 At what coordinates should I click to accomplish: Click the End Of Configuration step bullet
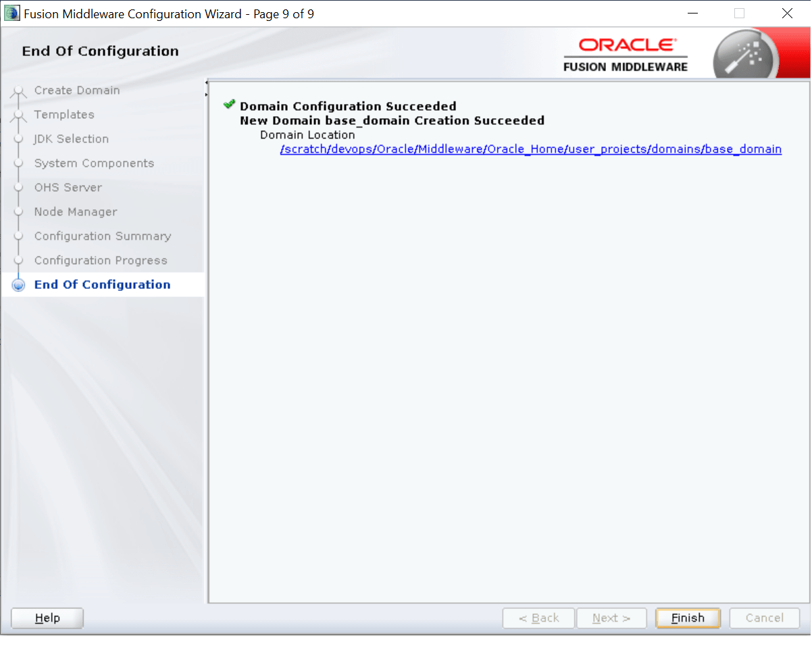tap(19, 285)
